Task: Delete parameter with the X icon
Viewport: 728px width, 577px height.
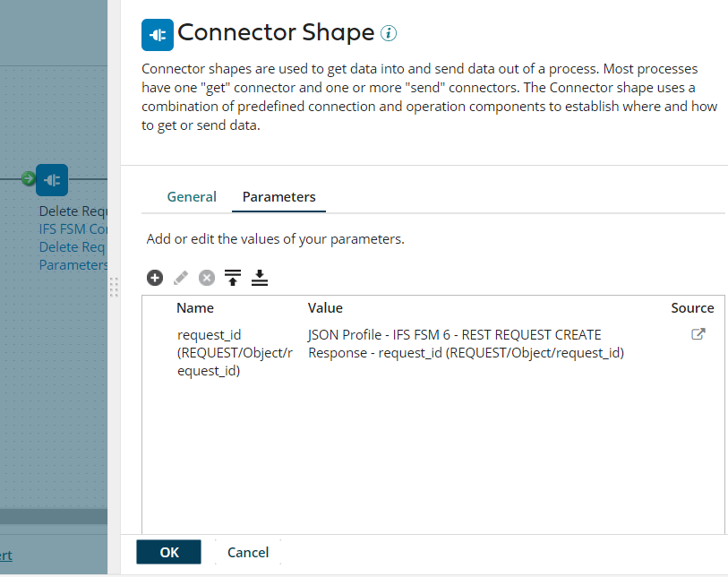Action: (x=207, y=278)
